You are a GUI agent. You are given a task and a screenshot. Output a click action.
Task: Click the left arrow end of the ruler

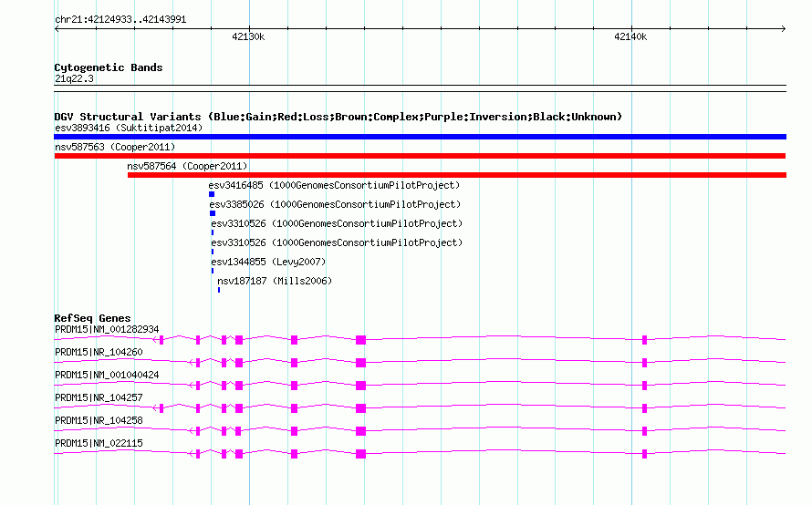click(57, 29)
